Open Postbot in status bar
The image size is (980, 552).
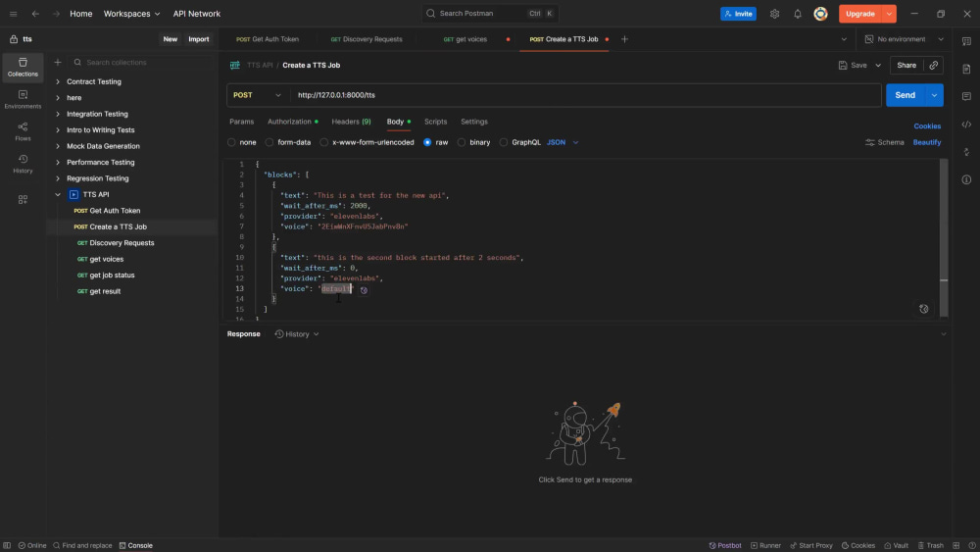(725, 545)
